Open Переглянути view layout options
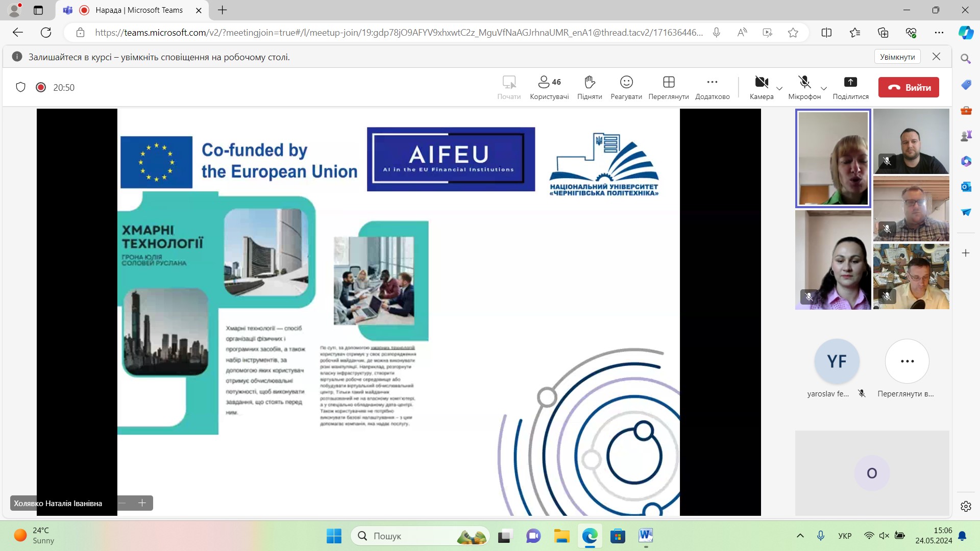Image resolution: width=980 pixels, height=551 pixels. (669, 87)
